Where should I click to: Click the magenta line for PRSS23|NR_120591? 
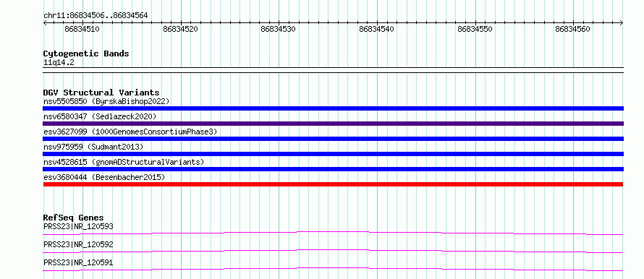coord(333,269)
